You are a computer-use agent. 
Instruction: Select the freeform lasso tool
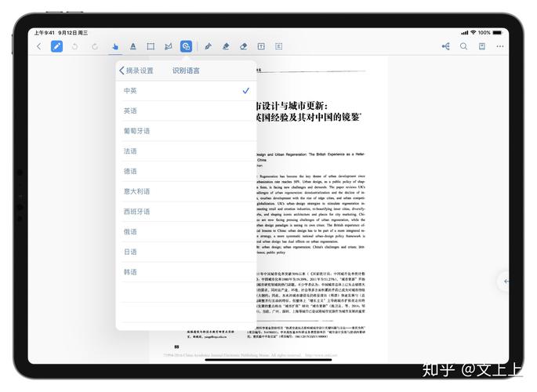(168, 46)
